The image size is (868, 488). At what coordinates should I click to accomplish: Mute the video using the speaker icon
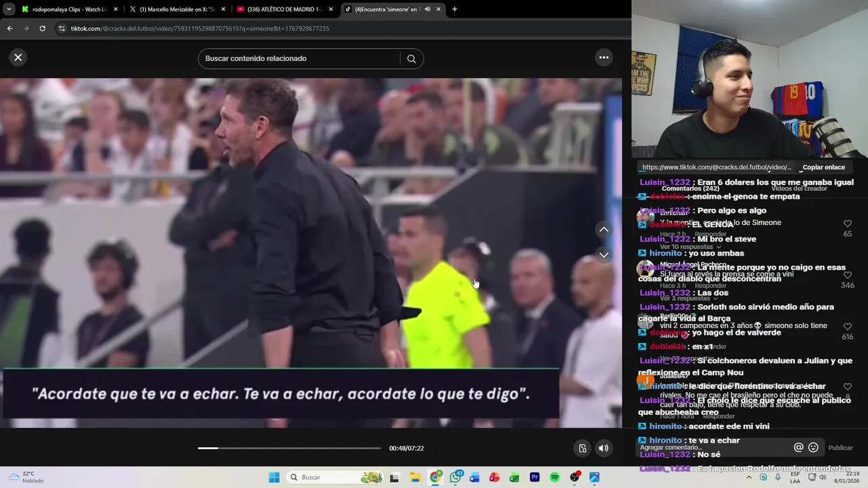pyautogui.click(x=603, y=448)
